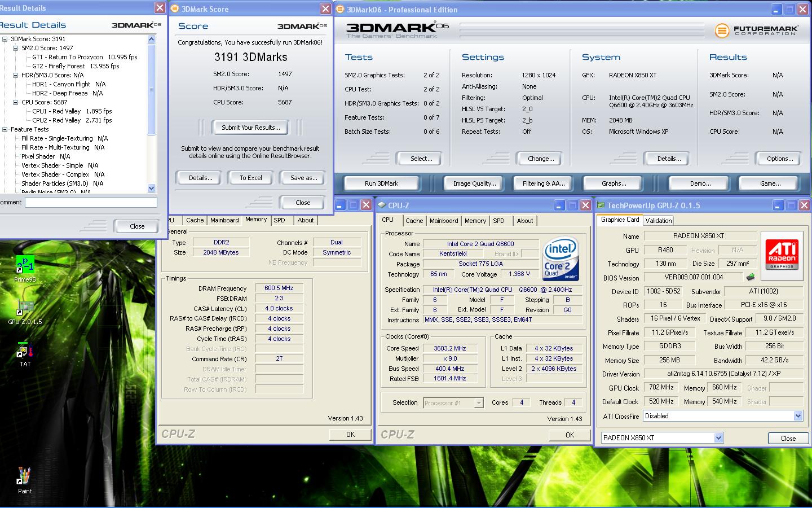Select Vertex Shader - Simple row

point(60,165)
